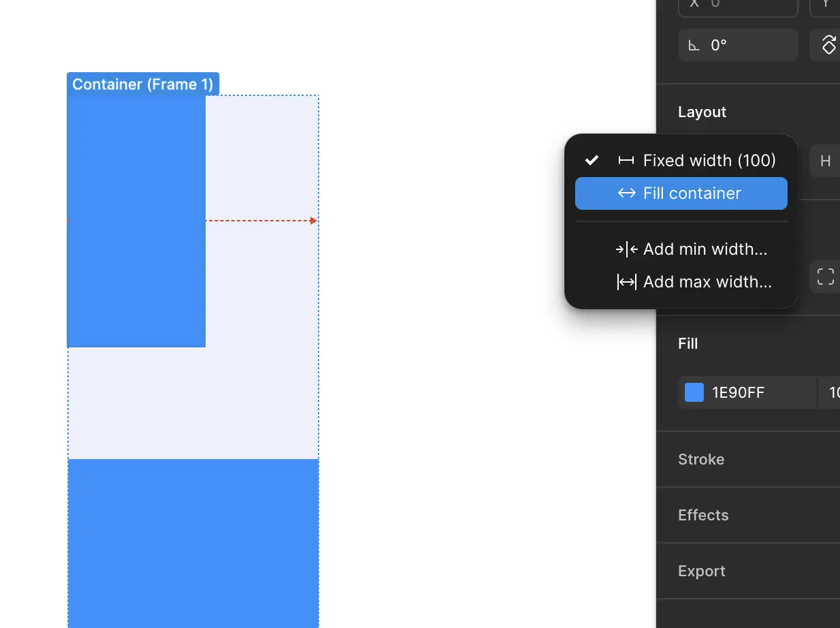The width and height of the screenshot is (840, 628).
Task: Open the fill color swatch picker
Action: pyautogui.click(x=694, y=392)
